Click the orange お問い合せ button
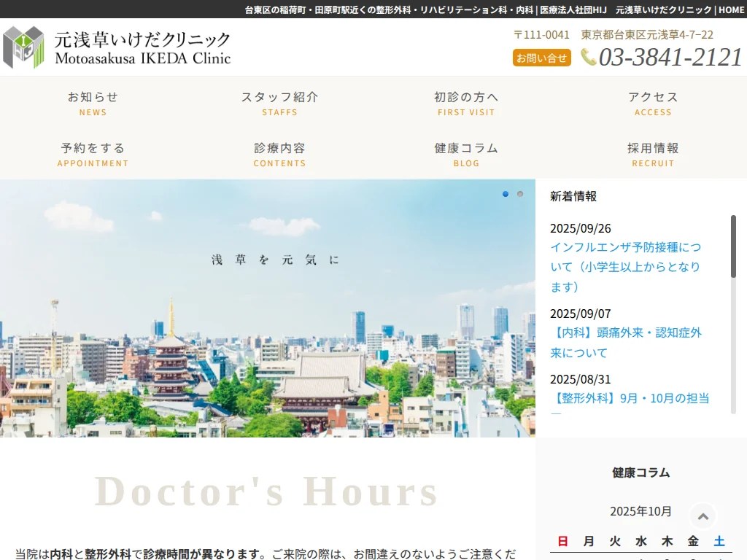 tap(542, 58)
